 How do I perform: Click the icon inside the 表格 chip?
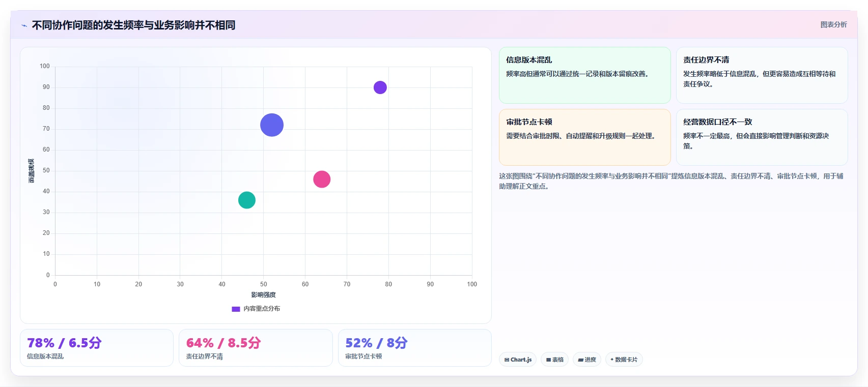click(548, 360)
